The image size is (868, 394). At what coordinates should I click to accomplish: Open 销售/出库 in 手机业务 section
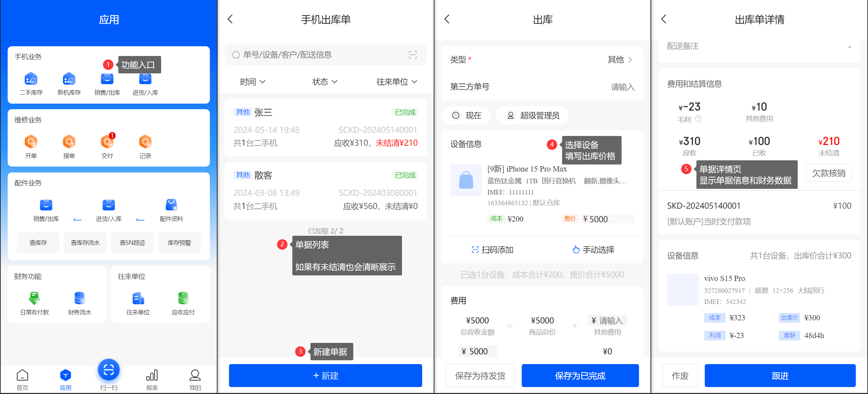107,84
